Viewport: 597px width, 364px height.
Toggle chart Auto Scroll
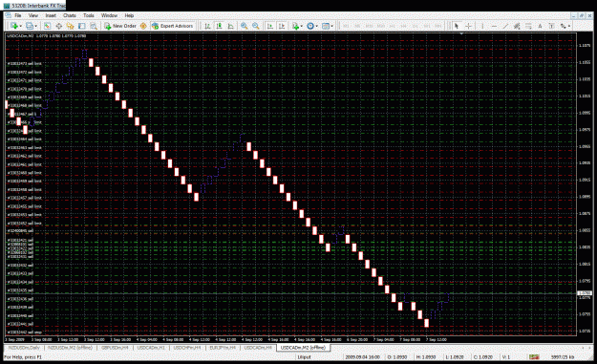click(270, 26)
